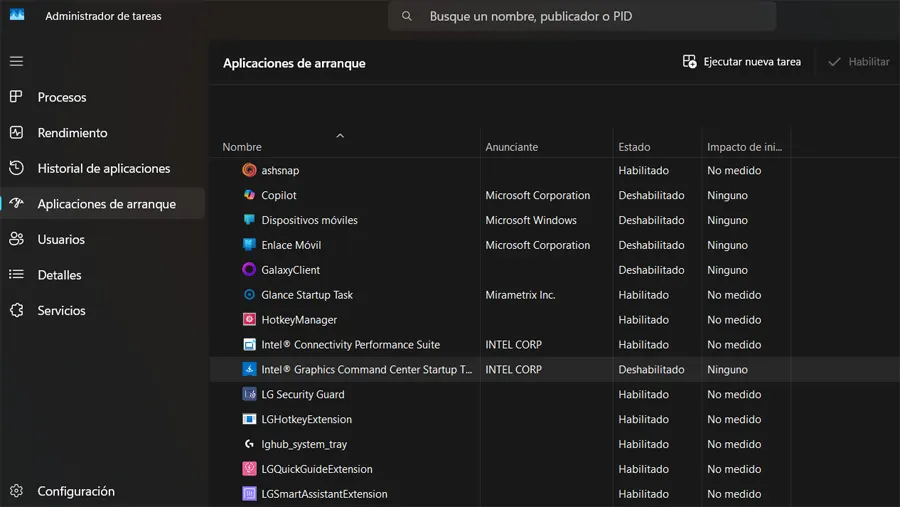Click the Glance Startup Task icon

point(249,295)
